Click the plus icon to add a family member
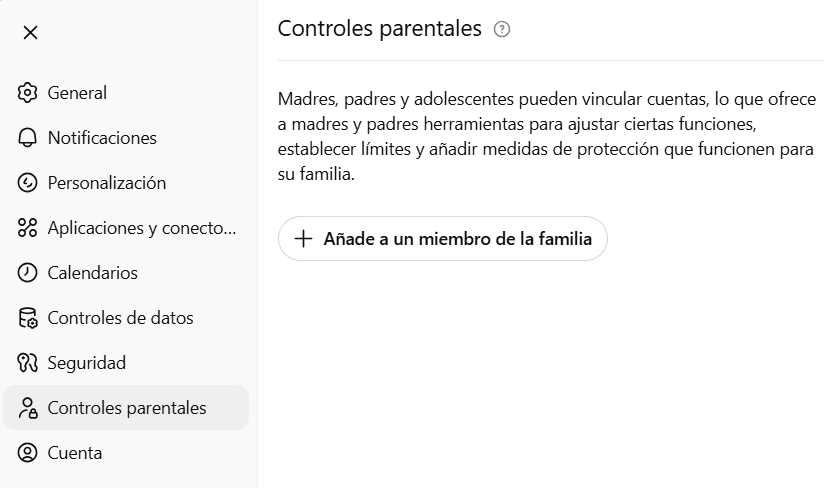 point(303,239)
